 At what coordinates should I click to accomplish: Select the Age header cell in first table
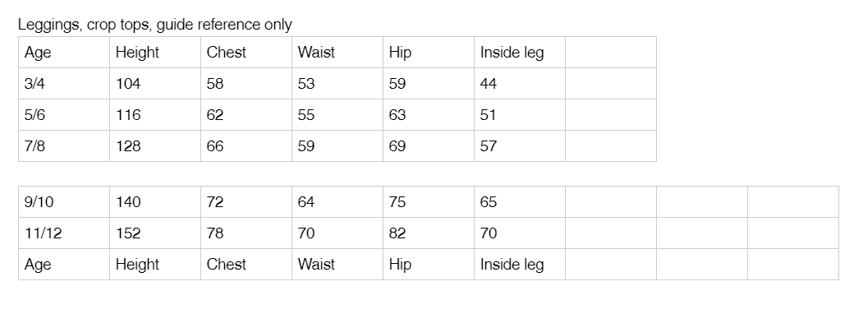64,53
